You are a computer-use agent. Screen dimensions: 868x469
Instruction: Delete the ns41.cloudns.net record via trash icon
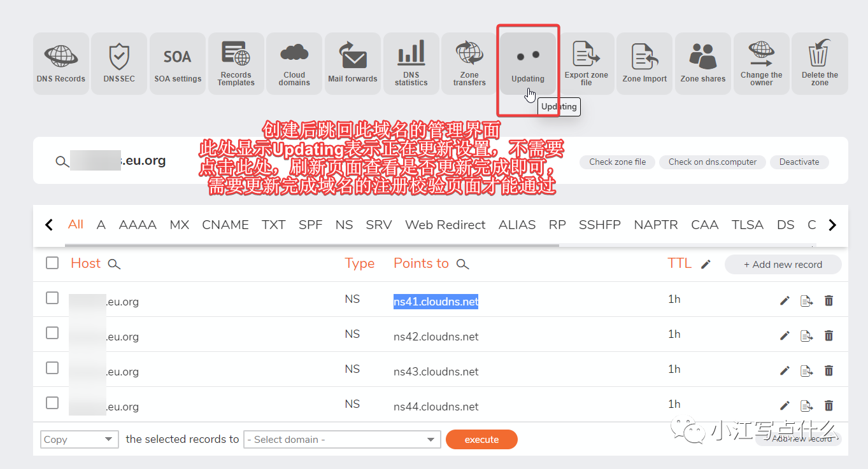click(829, 300)
